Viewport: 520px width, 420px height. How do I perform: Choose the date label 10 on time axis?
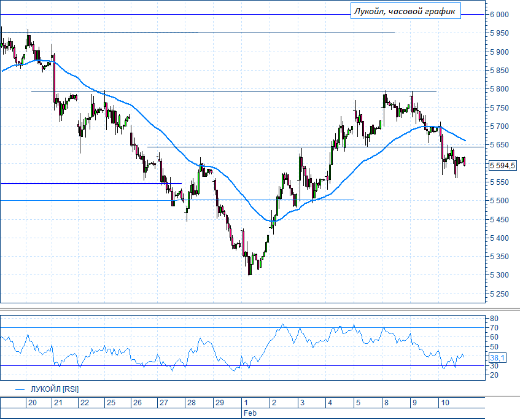click(x=445, y=403)
